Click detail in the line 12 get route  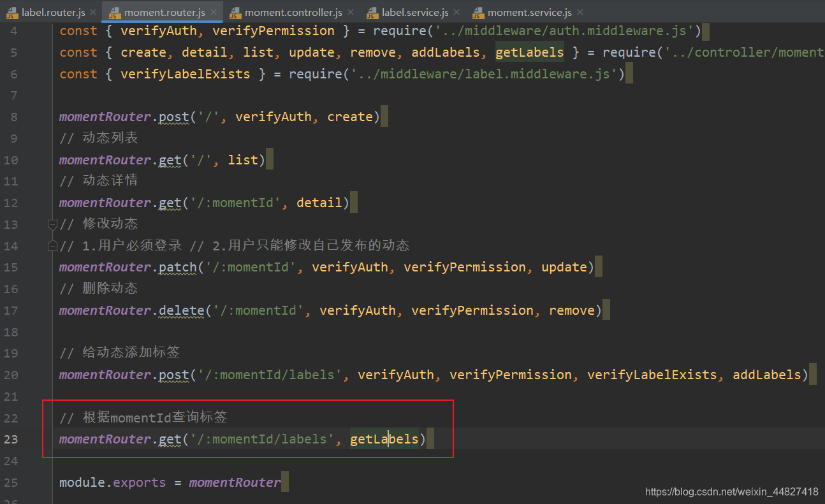[319, 203]
